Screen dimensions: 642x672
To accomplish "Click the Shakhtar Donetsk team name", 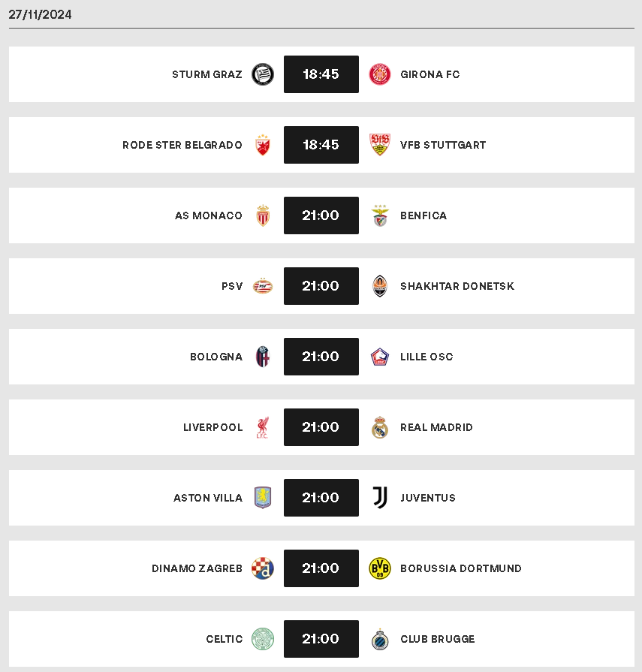I will 457,286.
